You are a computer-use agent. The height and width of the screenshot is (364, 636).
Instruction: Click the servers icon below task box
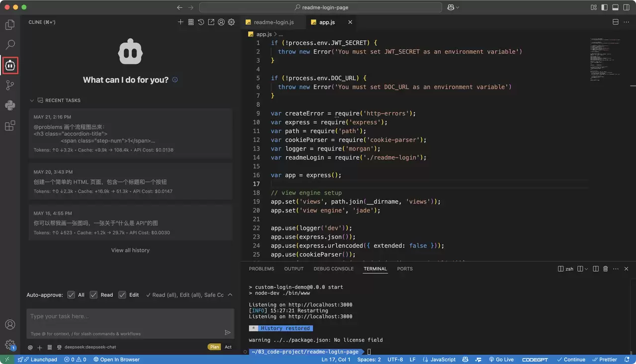pos(49,348)
